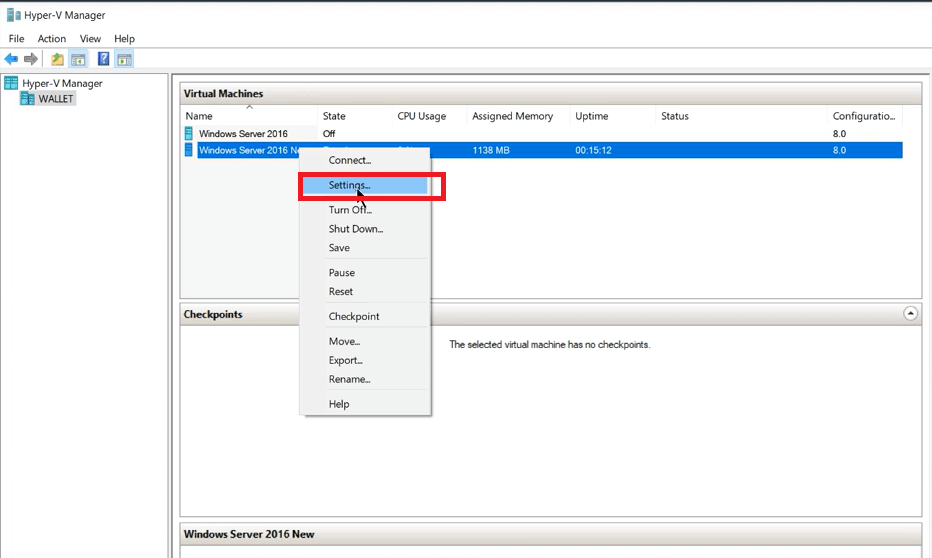Sort by the Name column header
The width and height of the screenshot is (932, 558).
click(x=250, y=116)
